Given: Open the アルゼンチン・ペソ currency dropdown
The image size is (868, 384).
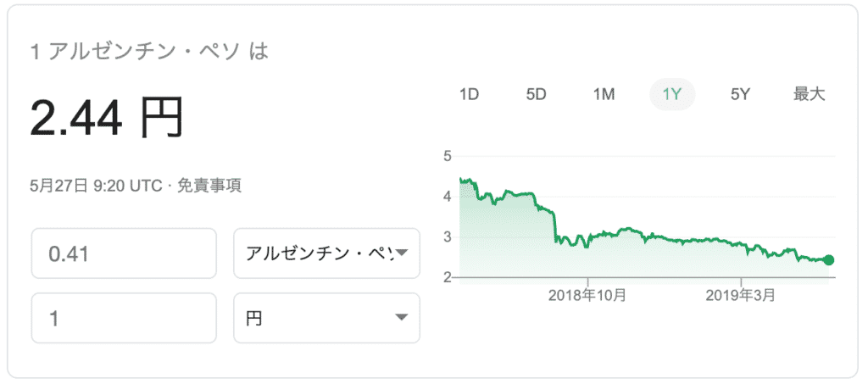Looking at the screenshot, I should click(326, 253).
